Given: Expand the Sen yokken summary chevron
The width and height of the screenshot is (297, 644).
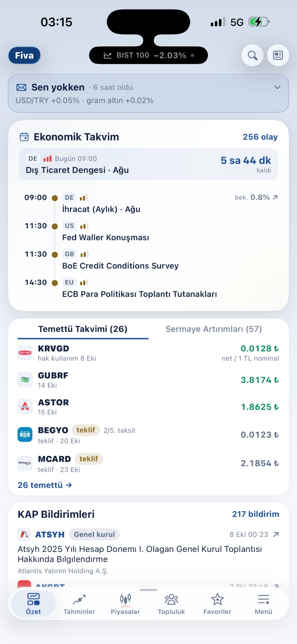Looking at the screenshot, I should pos(277,87).
